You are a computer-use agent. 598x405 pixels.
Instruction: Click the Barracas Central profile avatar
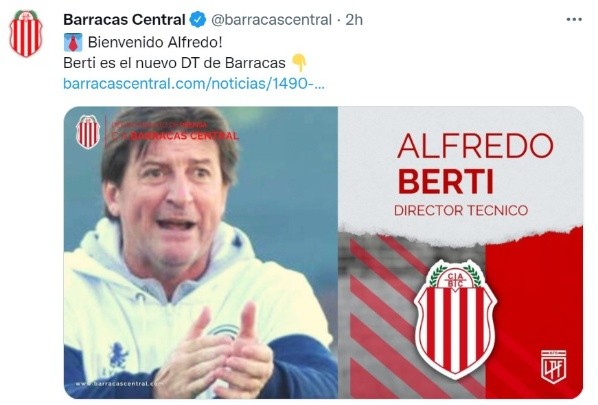pyautogui.click(x=26, y=34)
